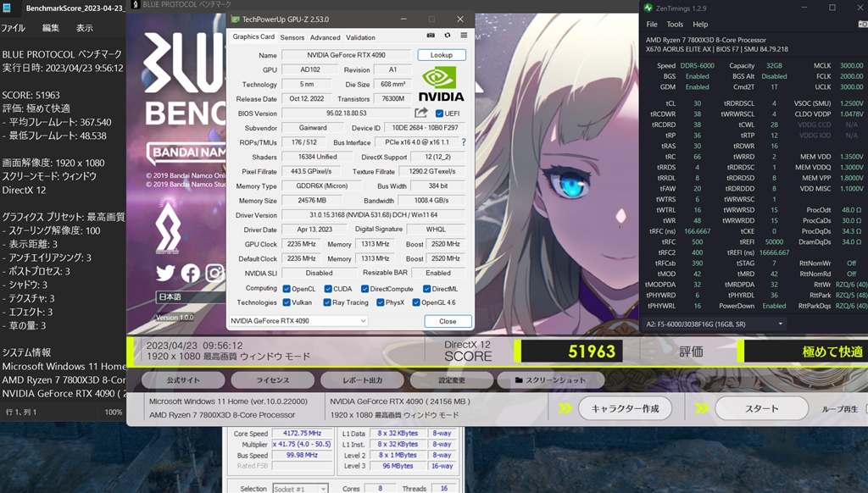Image resolution: width=868 pixels, height=493 pixels.
Task: Open the Twitter icon in Blue Protocol
Action: point(165,273)
